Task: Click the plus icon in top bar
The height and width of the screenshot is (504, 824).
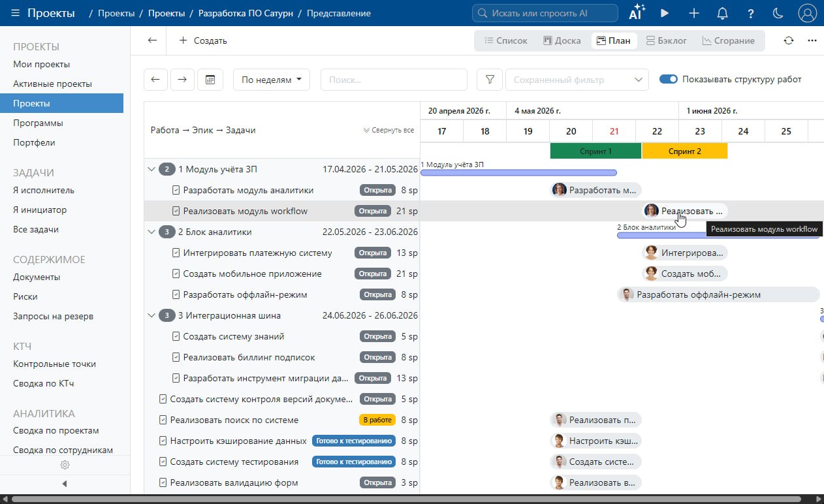Action: click(x=694, y=13)
